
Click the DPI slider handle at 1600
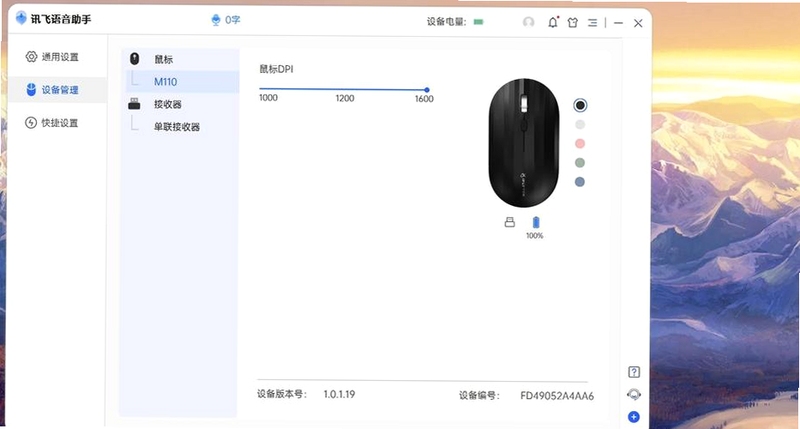tap(427, 90)
